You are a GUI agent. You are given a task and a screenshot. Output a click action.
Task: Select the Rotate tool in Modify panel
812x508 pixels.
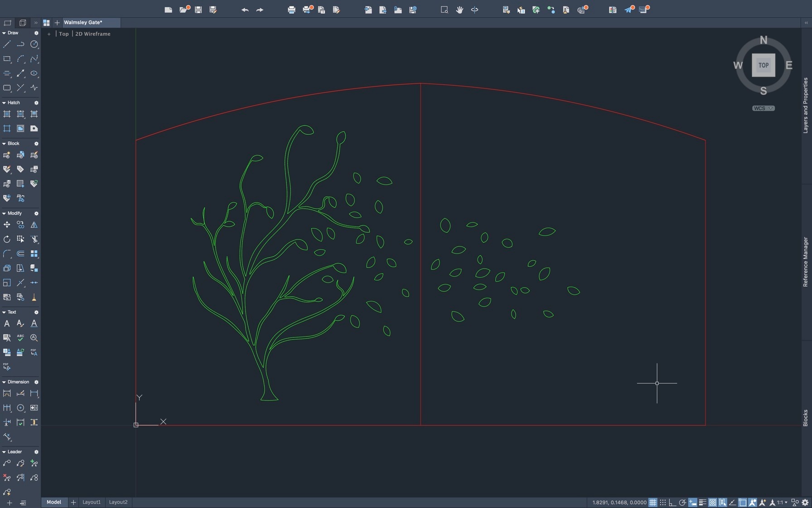(x=7, y=239)
